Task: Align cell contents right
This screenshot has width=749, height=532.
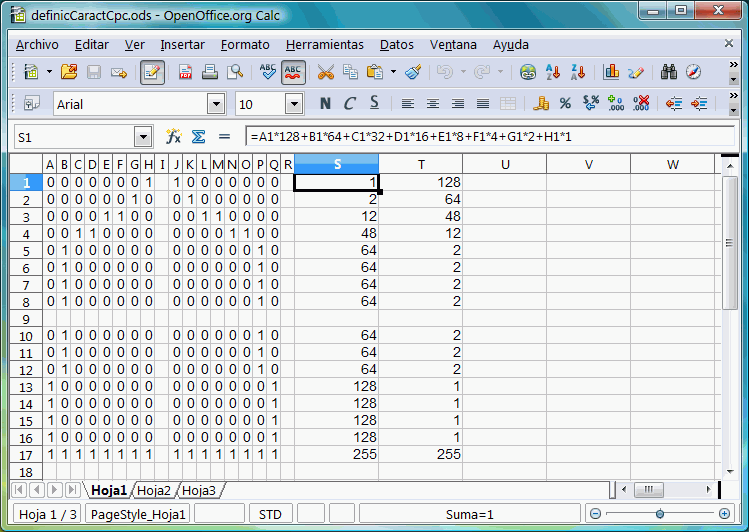Action: 458,103
